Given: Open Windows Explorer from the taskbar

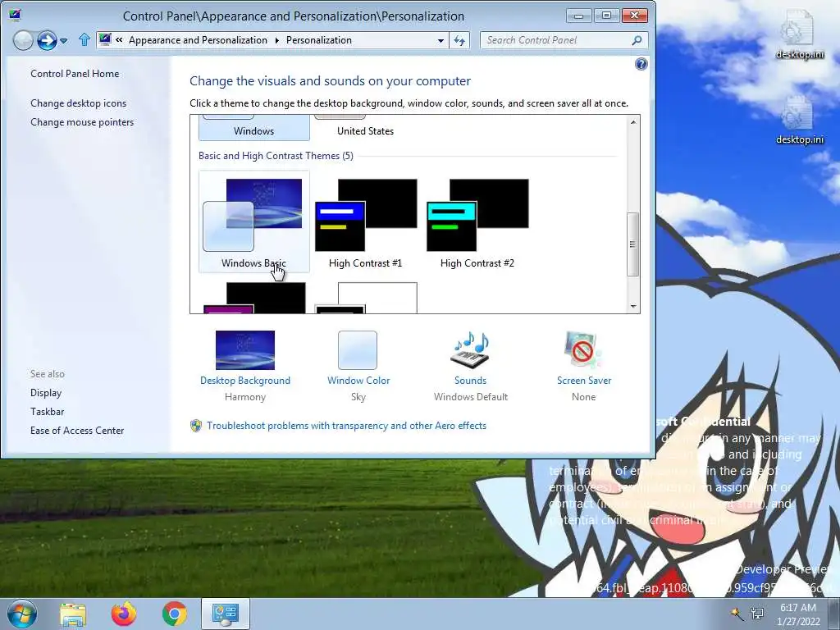Looking at the screenshot, I should tap(73, 614).
